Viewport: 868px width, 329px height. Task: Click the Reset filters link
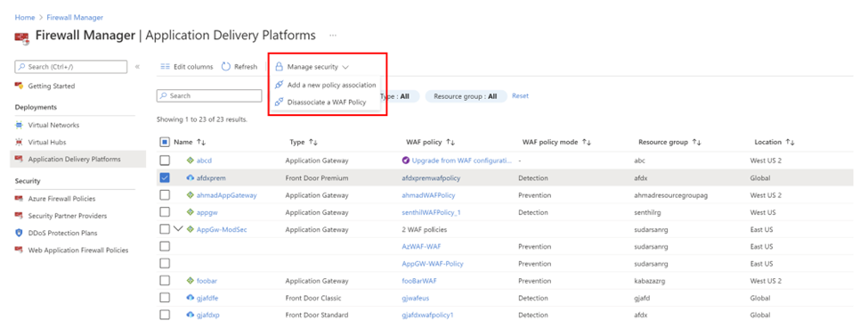point(521,96)
